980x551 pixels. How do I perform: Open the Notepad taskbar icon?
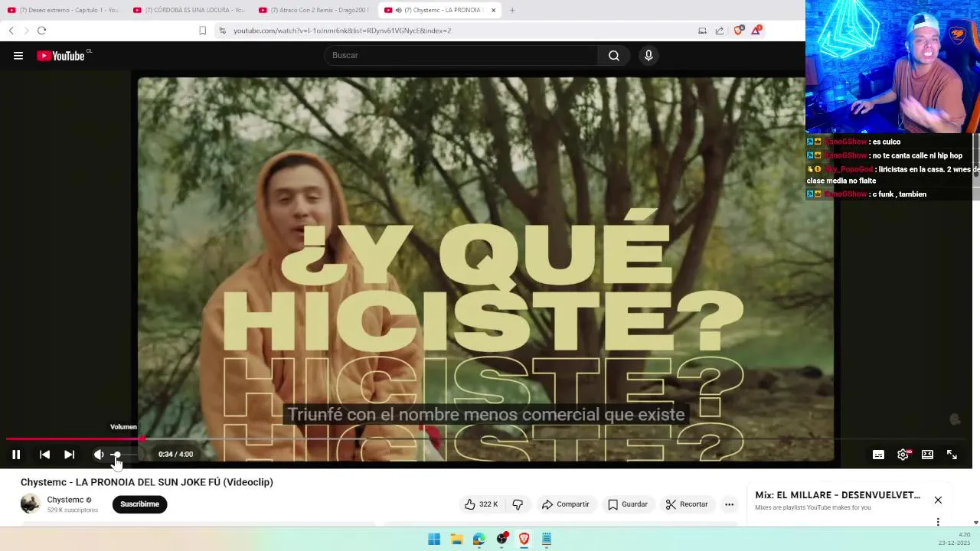546,539
